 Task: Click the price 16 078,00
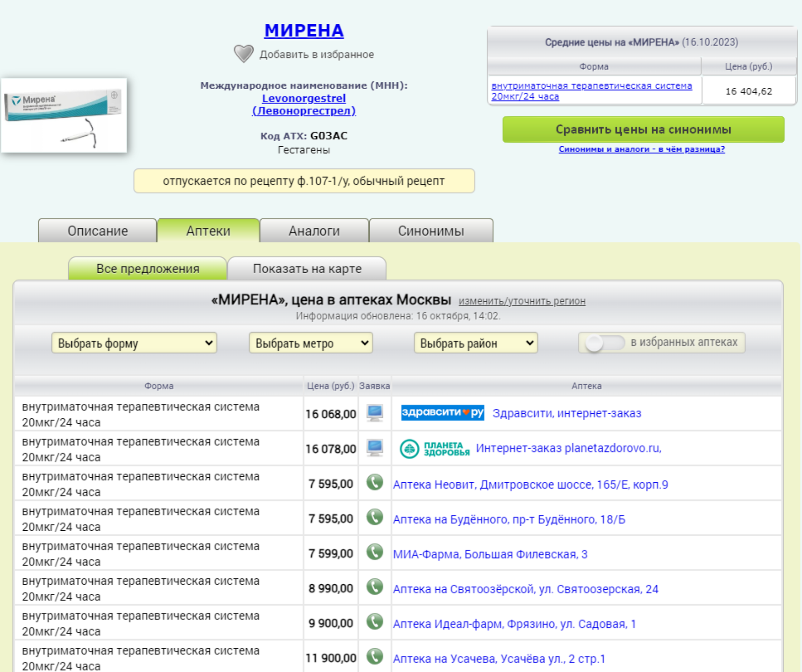331,449
